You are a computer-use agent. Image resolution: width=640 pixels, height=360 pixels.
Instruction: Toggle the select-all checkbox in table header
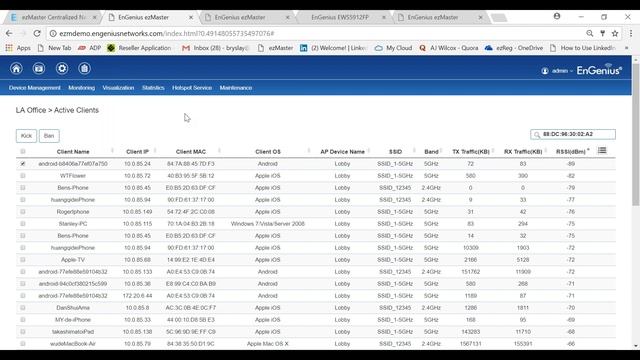click(23, 151)
